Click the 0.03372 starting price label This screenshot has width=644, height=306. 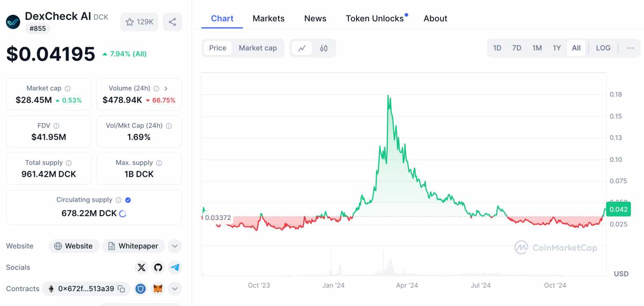coord(218,218)
